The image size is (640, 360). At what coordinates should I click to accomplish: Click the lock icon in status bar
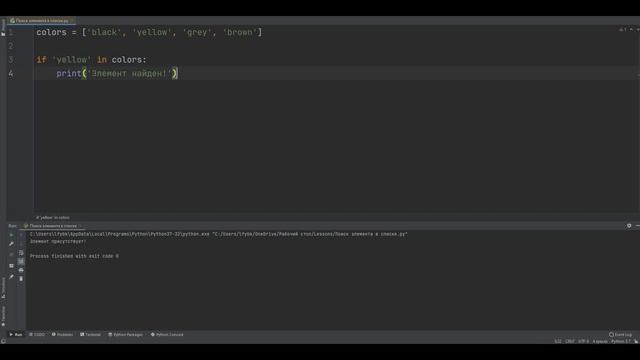click(636, 341)
